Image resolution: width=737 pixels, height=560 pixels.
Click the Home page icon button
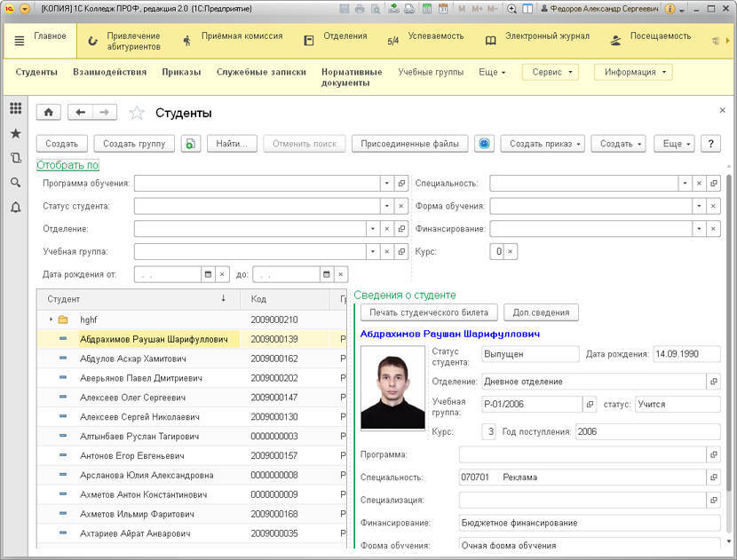pos(48,113)
